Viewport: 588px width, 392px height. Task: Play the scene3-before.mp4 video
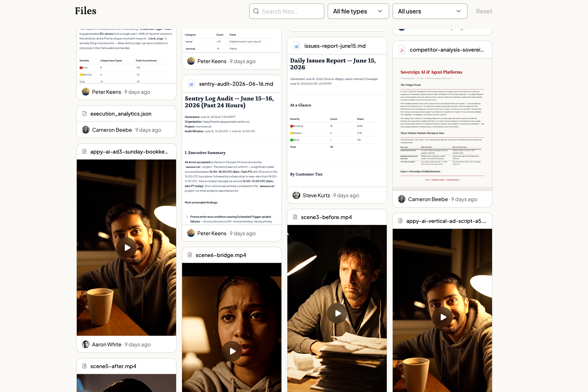point(337,313)
